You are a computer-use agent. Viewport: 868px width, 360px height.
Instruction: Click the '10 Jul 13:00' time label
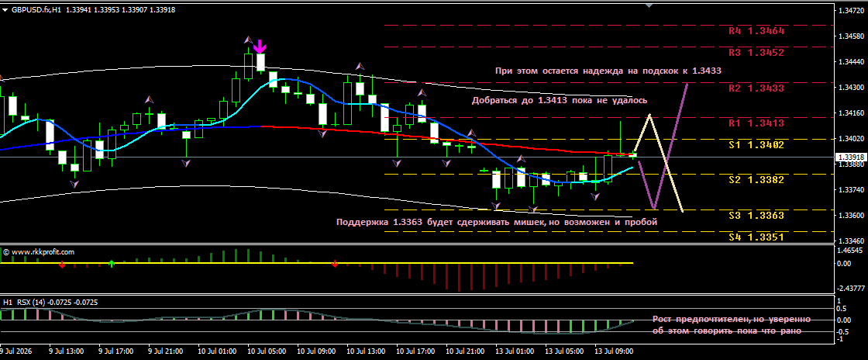364,351
